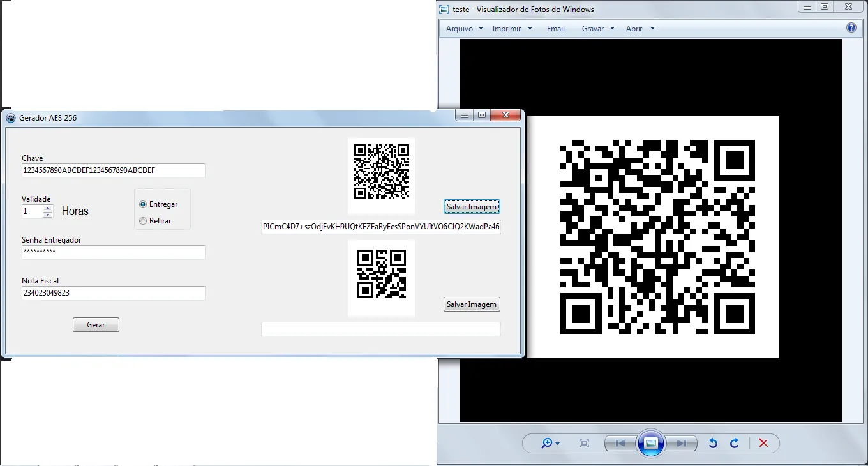The image size is (868, 466).
Task: Click the Gerar button
Action: (96, 325)
